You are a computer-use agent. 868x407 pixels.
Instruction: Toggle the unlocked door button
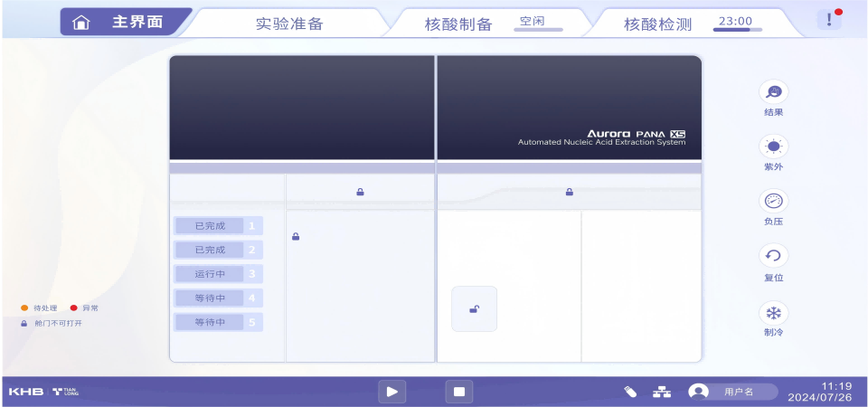pos(474,309)
